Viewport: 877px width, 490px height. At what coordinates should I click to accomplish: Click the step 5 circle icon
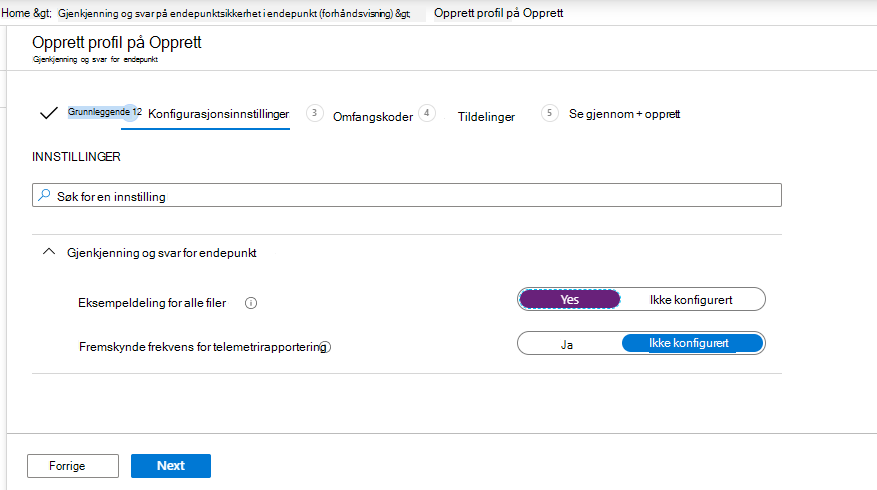pos(549,113)
